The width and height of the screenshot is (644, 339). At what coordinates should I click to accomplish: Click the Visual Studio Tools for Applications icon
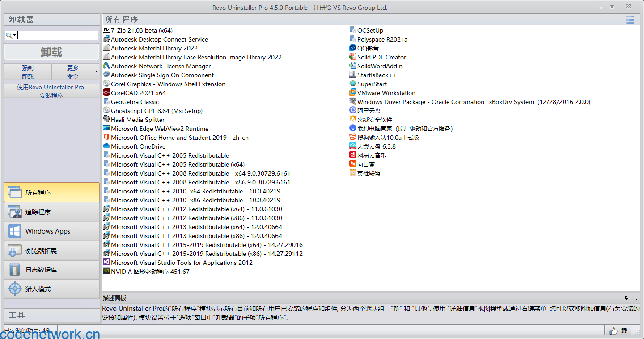coord(106,263)
